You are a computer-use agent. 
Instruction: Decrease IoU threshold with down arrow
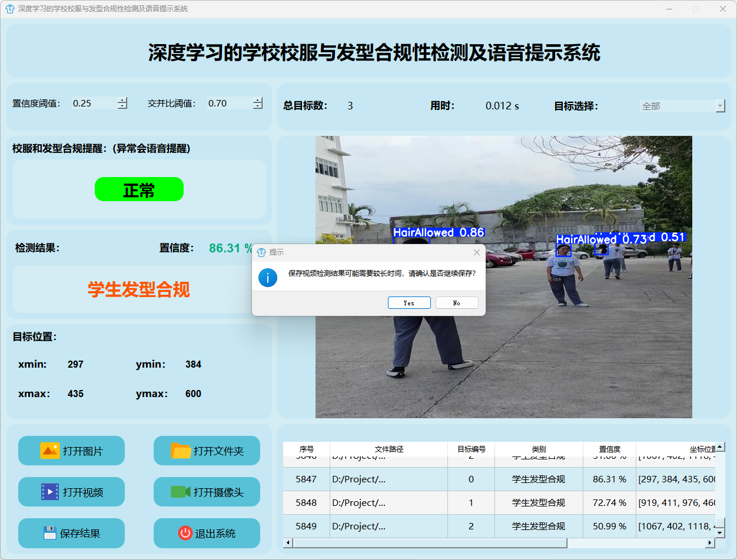coord(257,106)
